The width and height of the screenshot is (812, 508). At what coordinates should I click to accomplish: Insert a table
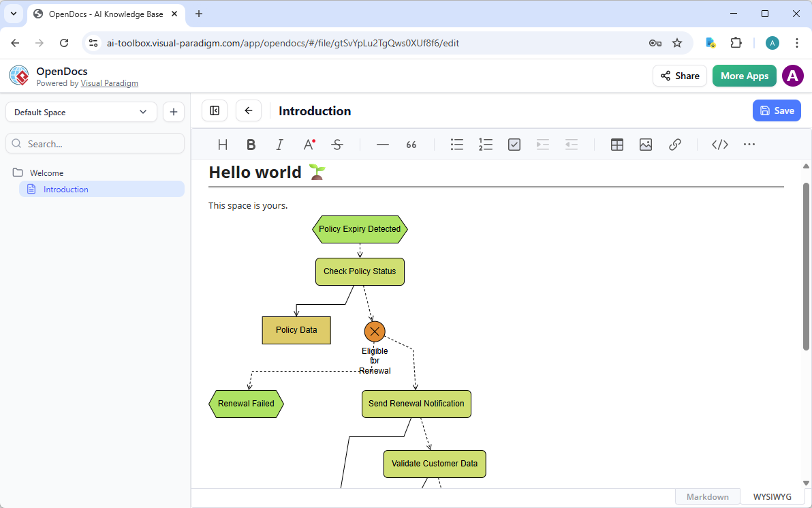616,144
